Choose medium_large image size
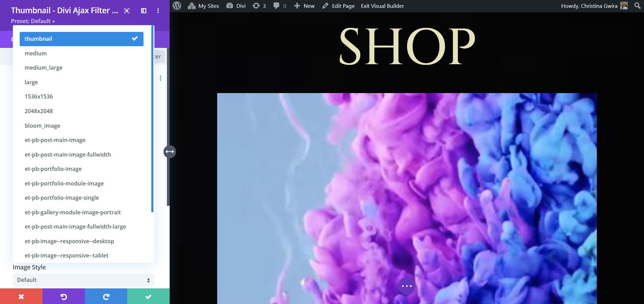 pyautogui.click(x=43, y=68)
